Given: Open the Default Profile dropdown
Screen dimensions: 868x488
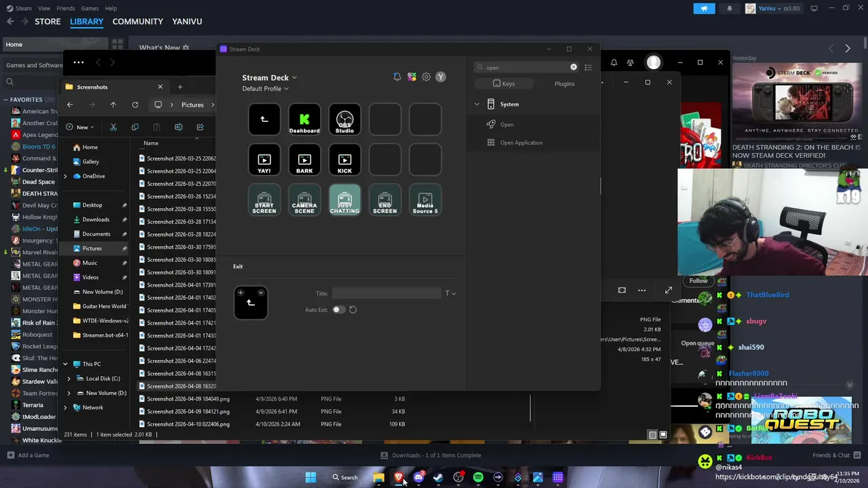Looking at the screenshot, I should (265, 89).
